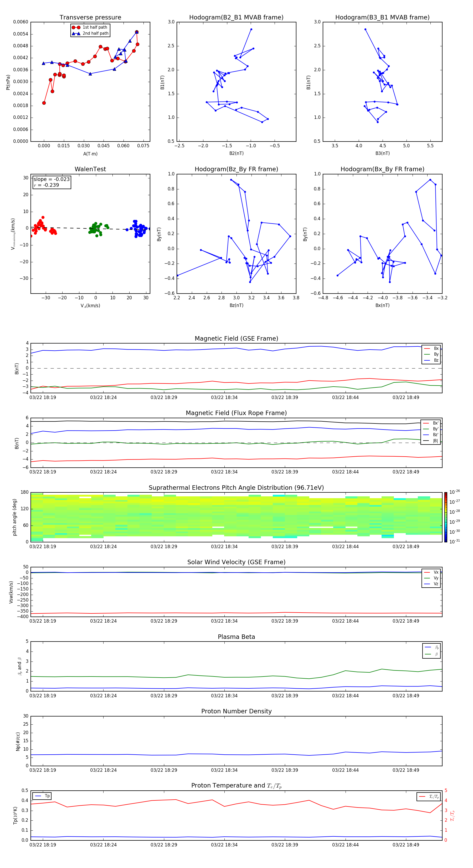The image size is (473, 868).
Task: Click the Bz' legend entry
Action: point(431,435)
